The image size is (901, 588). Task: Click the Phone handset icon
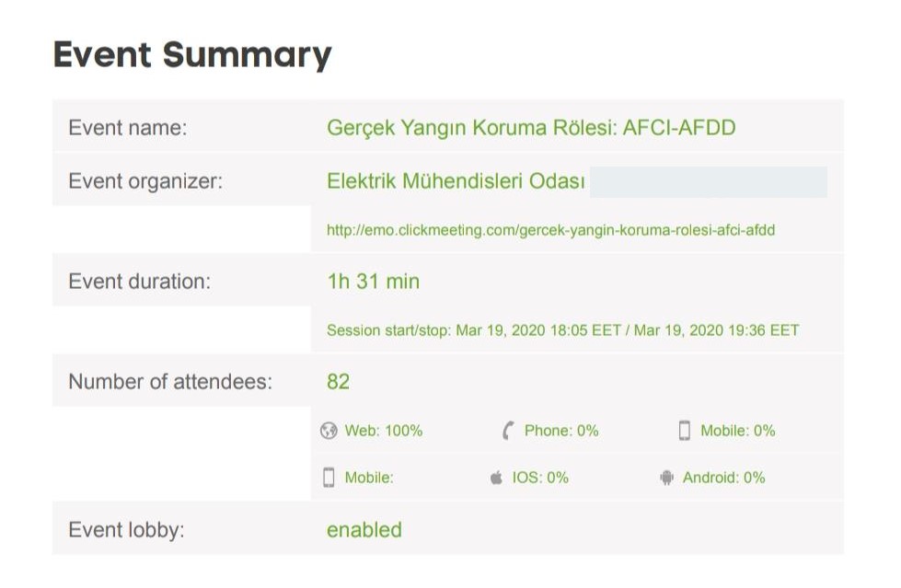pos(507,431)
